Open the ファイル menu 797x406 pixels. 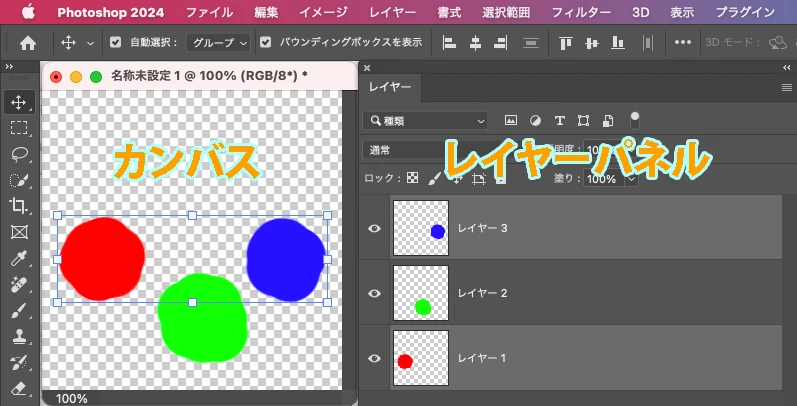click(x=209, y=12)
